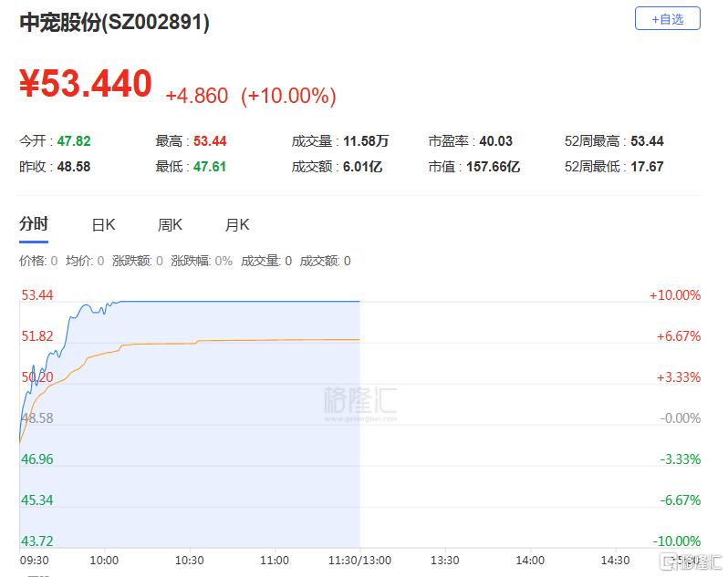Click the 成交量 volume value 11.58万
728x577 pixels.
366,141
